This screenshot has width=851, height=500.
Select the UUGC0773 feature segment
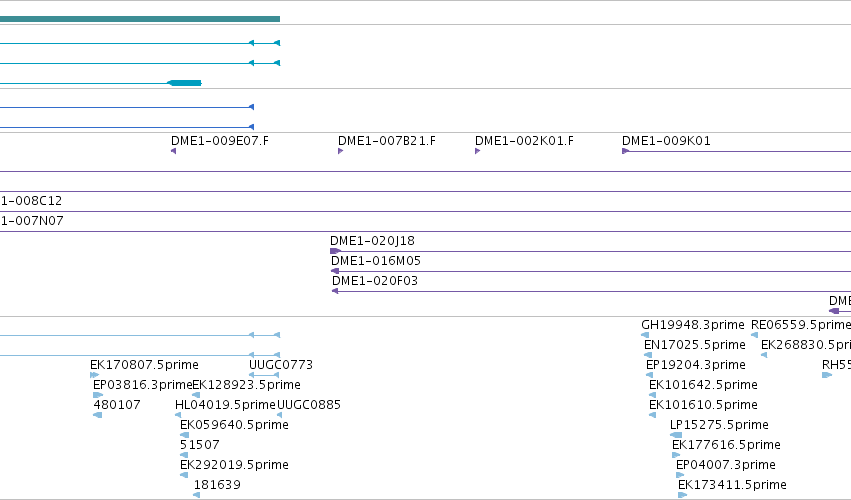(264, 375)
